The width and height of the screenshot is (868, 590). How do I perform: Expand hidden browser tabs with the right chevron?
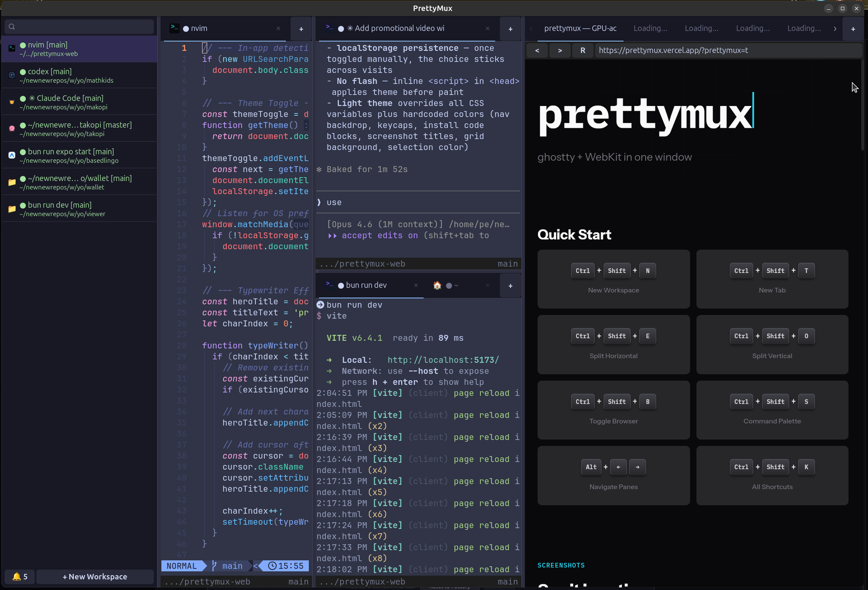coord(835,28)
